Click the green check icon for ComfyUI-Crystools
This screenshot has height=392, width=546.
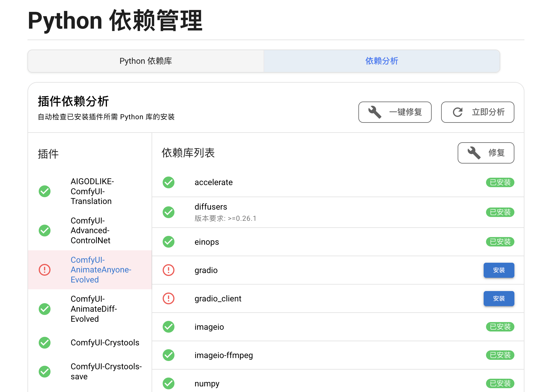coord(45,343)
